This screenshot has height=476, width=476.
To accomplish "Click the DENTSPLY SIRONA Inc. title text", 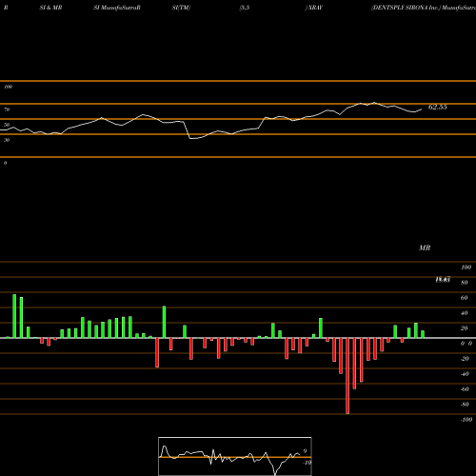I will click(407, 8).
